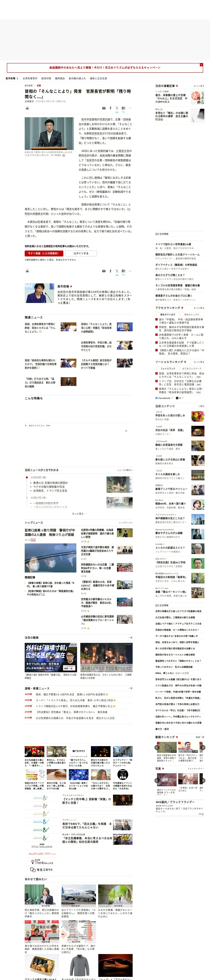Image resolution: width=210 pixels, height=980 pixels.
Task: Share on X from top share bar
Action: pos(117,108)
